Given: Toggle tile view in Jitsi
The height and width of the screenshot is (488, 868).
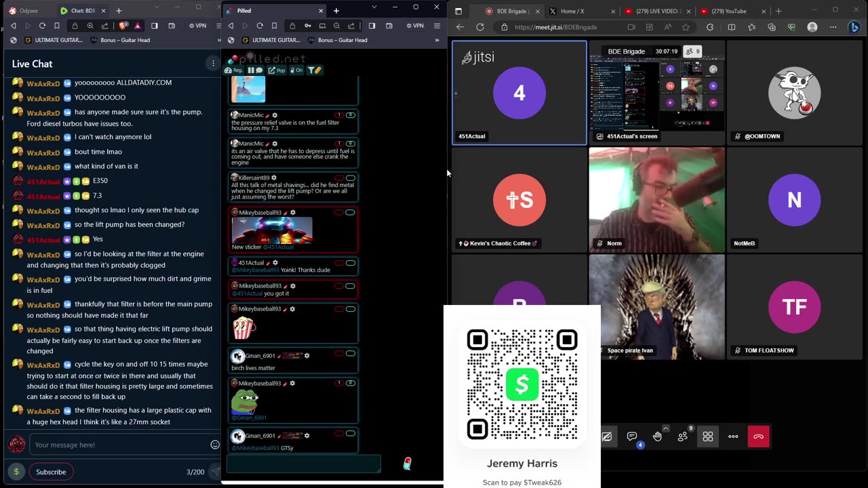Looking at the screenshot, I should 708,436.
